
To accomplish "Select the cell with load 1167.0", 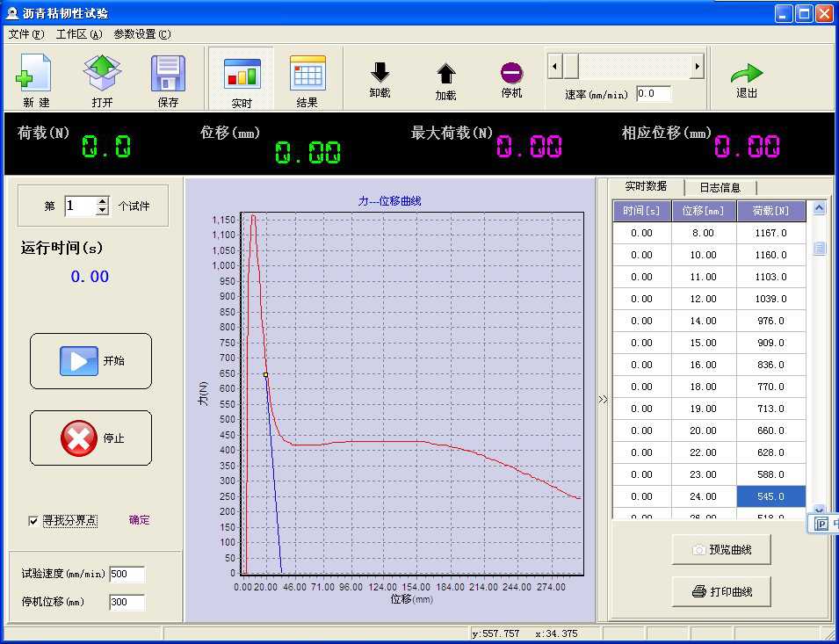I will pos(771,233).
